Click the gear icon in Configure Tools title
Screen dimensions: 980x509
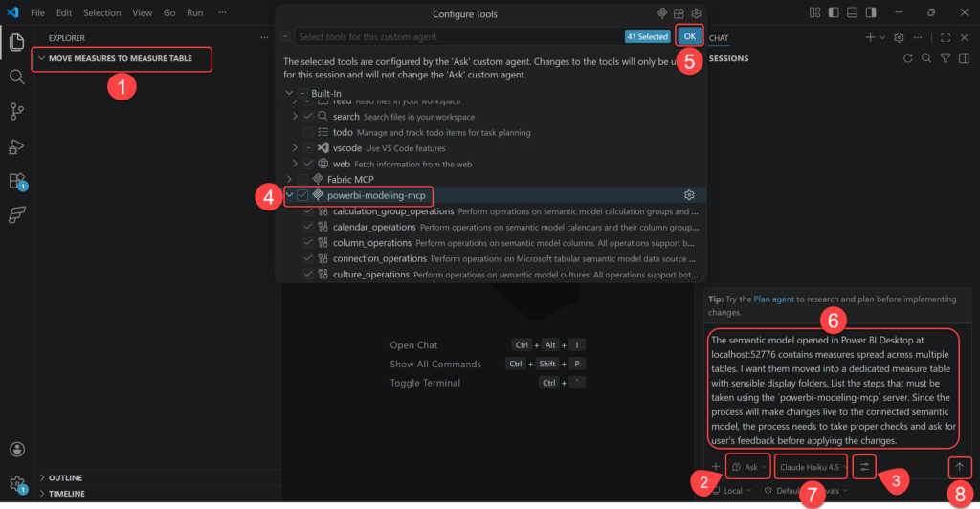click(697, 13)
